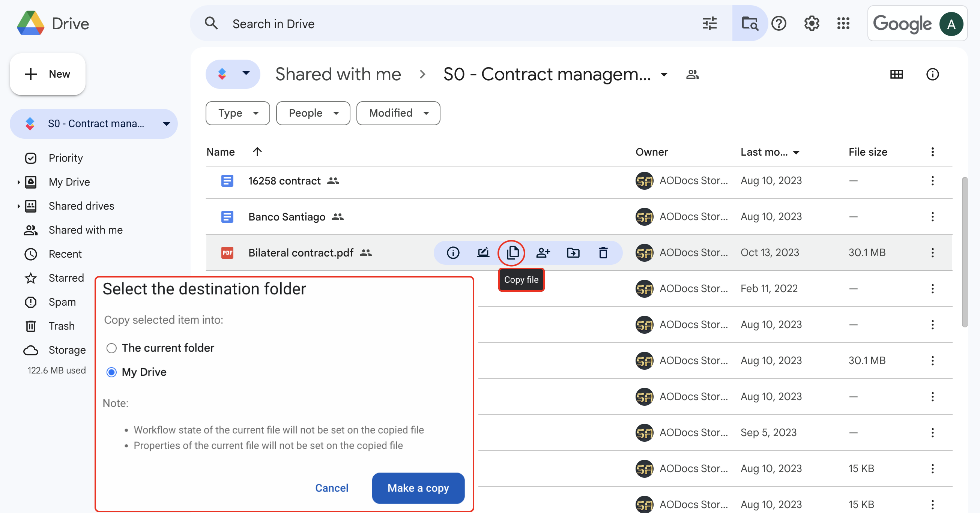
Task: Open Recent in sidebar
Action: (65, 253)
